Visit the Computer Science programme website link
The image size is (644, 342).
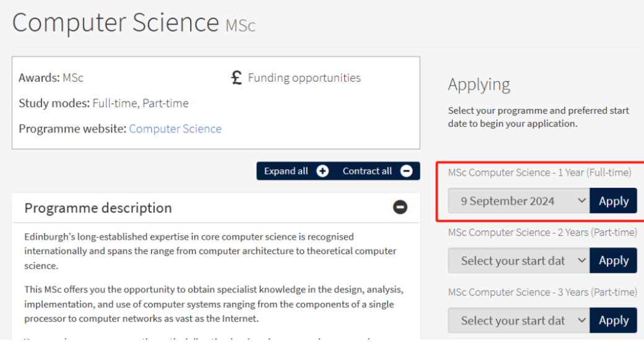pyautogui.click(x=175, y=129)
